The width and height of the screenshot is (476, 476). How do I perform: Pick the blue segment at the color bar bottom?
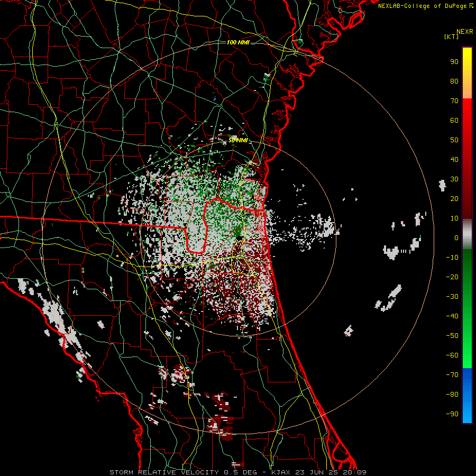click(467, 396)
